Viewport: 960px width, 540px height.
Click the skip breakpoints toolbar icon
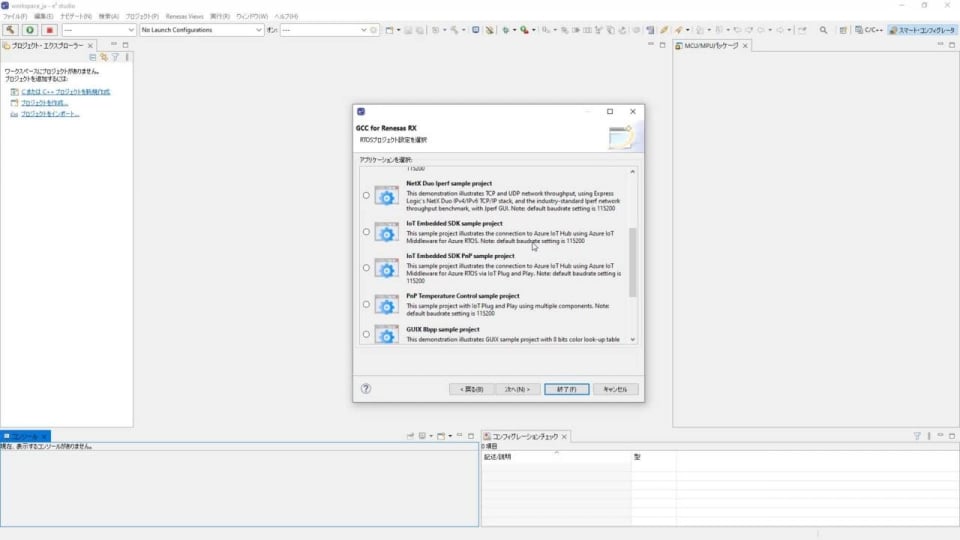coord(490,30)
